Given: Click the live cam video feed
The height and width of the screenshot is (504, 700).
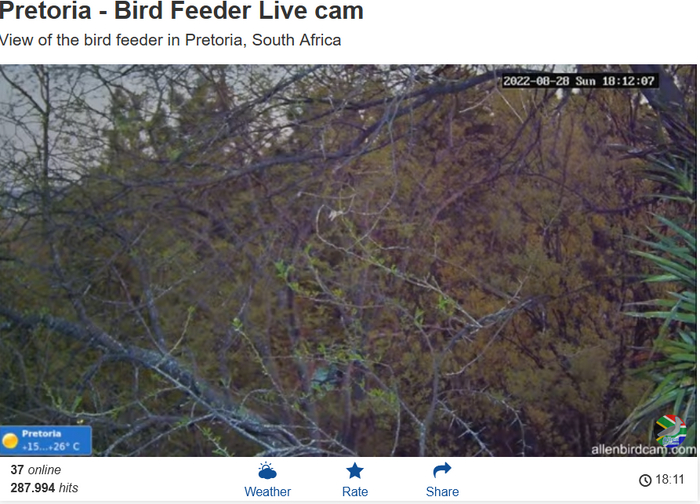Looking at the screenshot, I should point(348,260).
